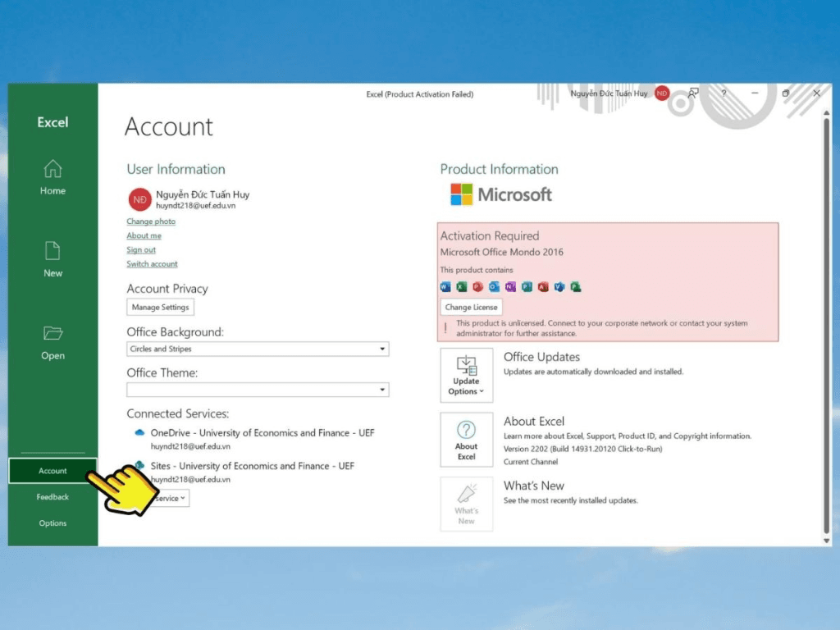Screen dimensions: 840x630
Task: Click the Home icon in sidebar
Action: tap(52, 170)
